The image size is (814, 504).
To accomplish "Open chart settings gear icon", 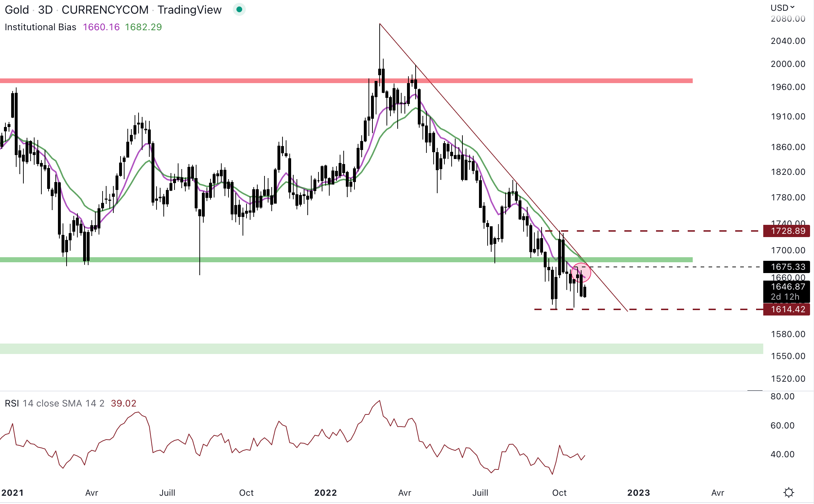I will (x=788, y=492).
